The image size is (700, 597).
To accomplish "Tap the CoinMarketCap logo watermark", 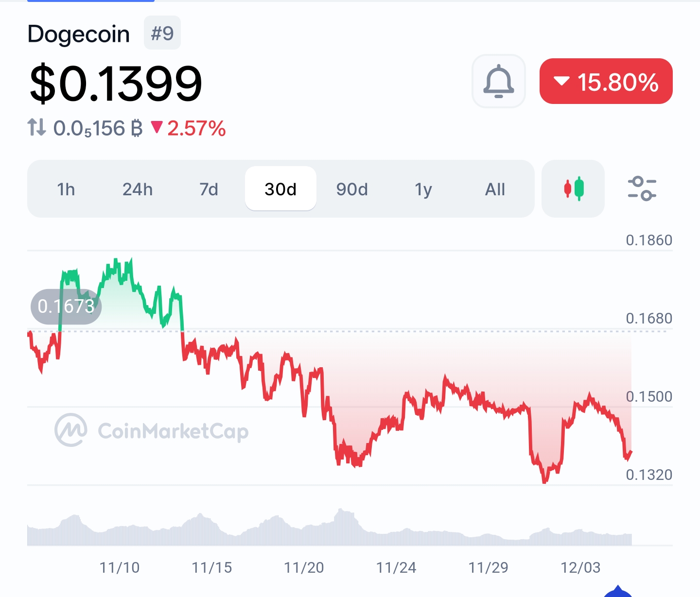I will click(x=152, y=430).
